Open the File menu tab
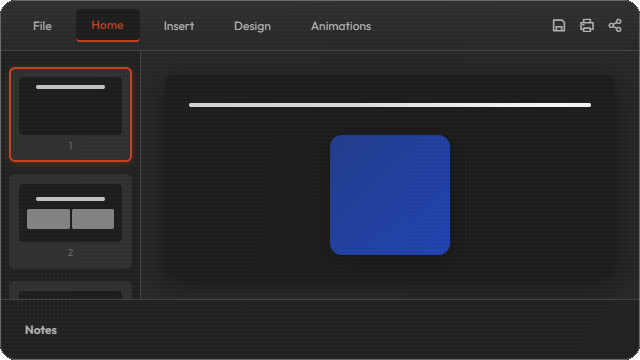The image size is (640, 360). 42,26
